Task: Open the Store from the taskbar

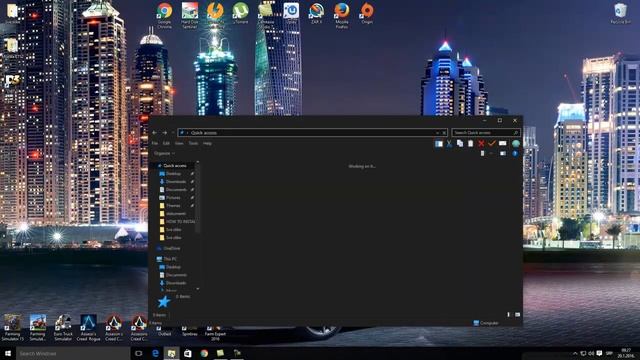Action: pyautogui.click(x=188, y=353)
